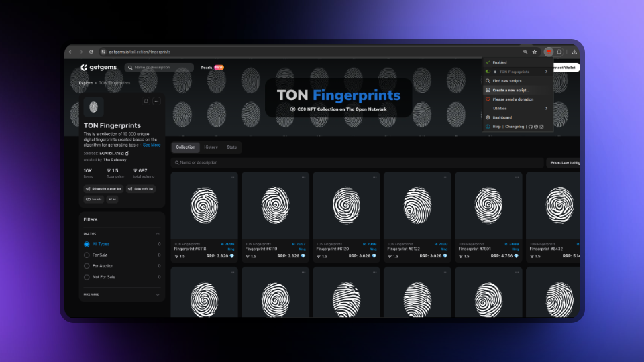The width and height of the screenshot is (644, 362).
Task: Open the three-dot menu on collection card
Action: coord(156,101)
